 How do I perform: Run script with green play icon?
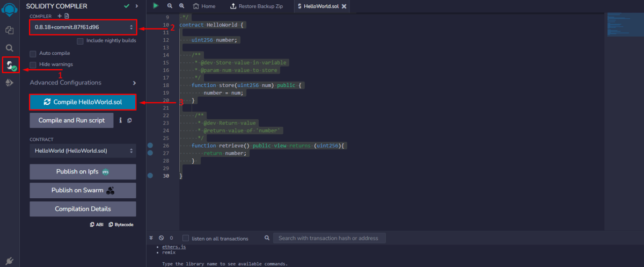tap(156, 6)
